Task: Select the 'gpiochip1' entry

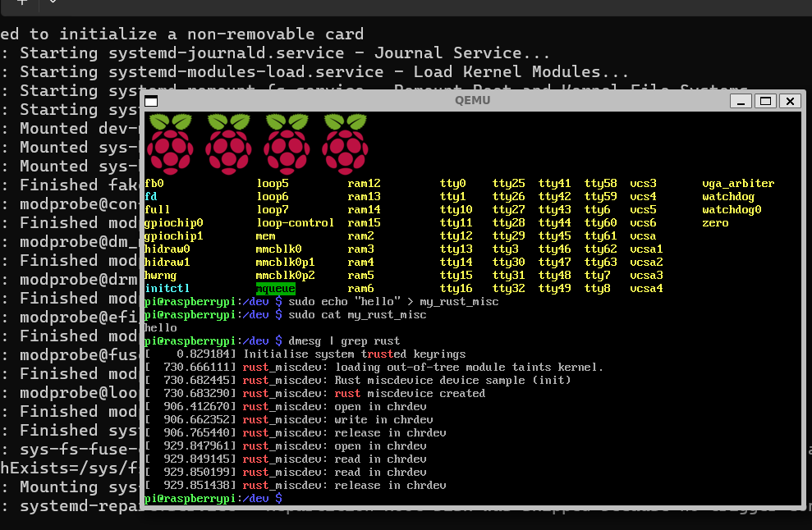Action: 174,236
